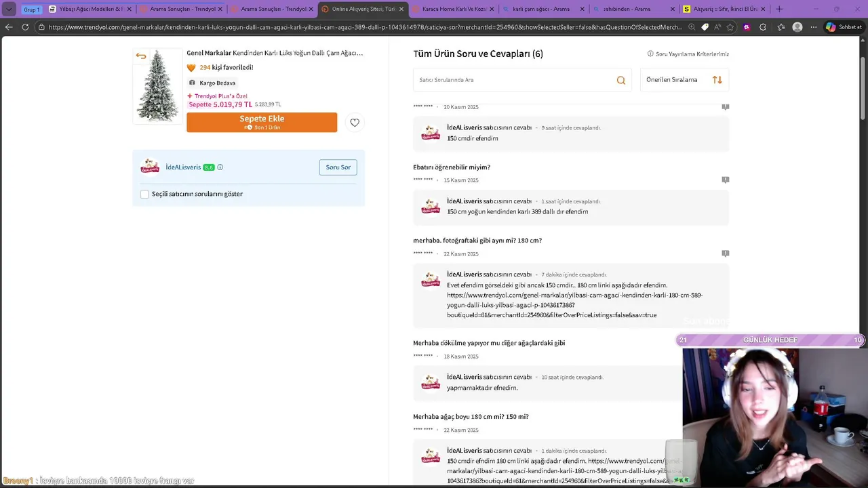868x488 pixels.
Task: Click the orange return arrow above the product image
Action: [x=141, y=56]
